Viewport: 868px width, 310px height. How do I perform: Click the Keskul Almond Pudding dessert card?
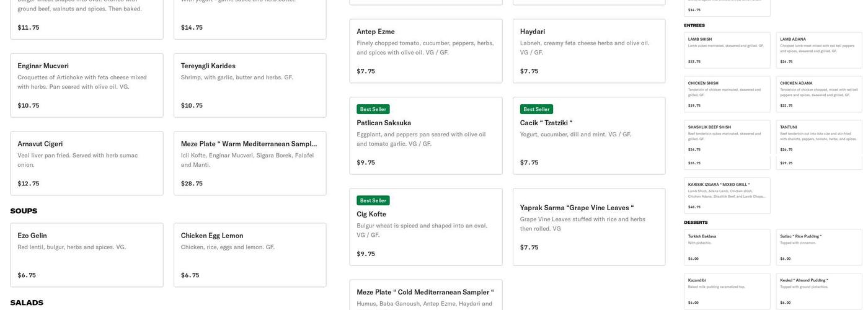point(819,291)
